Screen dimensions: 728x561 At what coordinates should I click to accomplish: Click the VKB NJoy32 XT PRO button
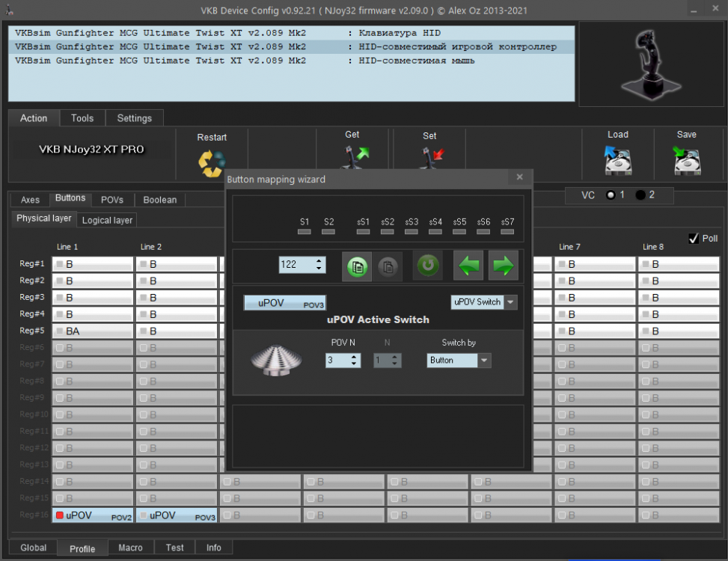[x=89, y=149]
